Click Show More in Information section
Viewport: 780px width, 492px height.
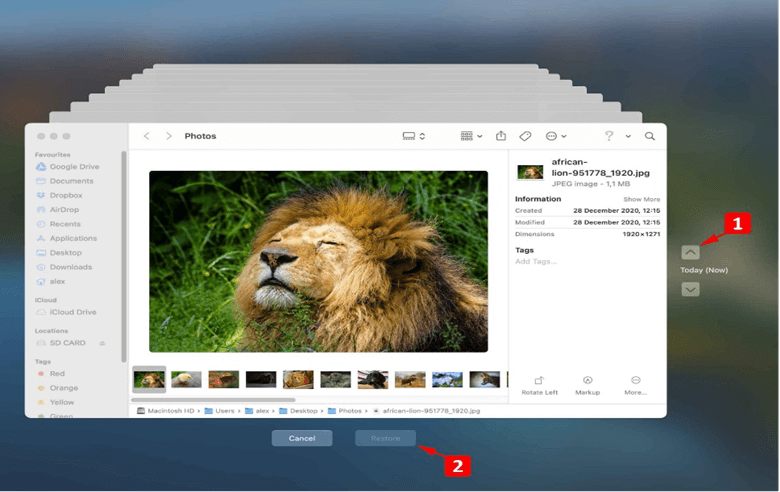coord(642,199)
